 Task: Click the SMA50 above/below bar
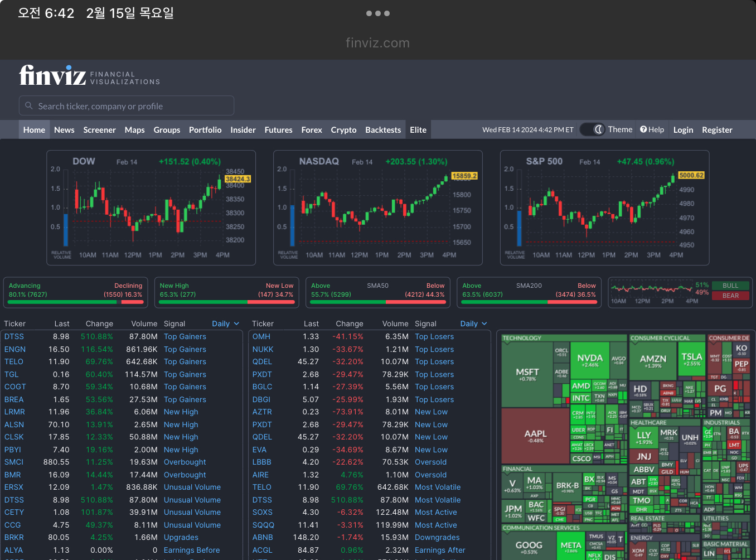point(378,302)
